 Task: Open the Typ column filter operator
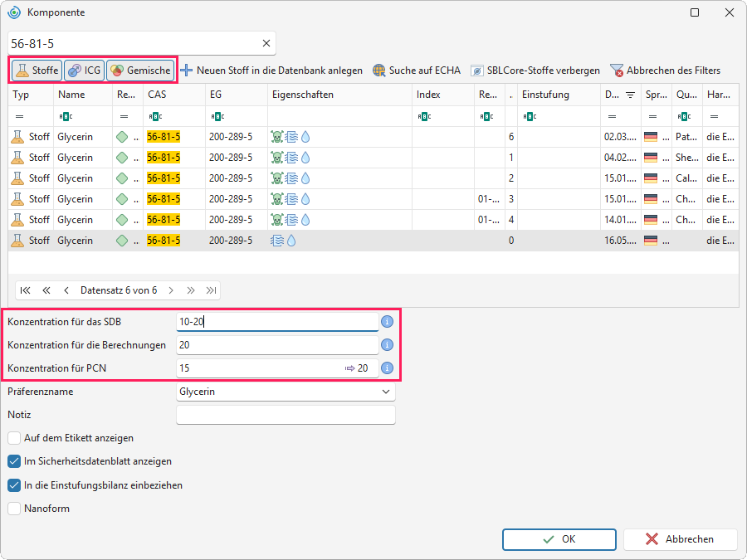(20, 116)
